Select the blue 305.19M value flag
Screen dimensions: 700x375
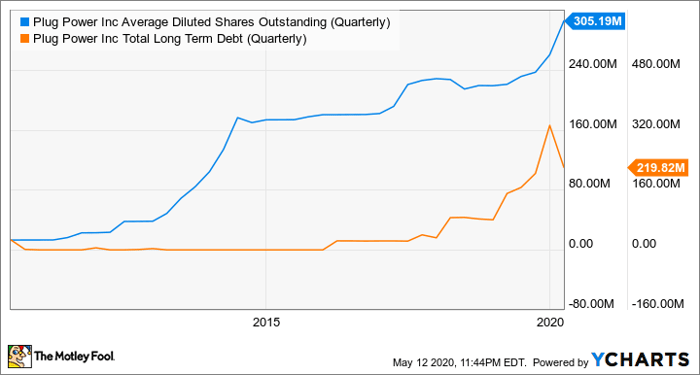(x=595, y=21)
